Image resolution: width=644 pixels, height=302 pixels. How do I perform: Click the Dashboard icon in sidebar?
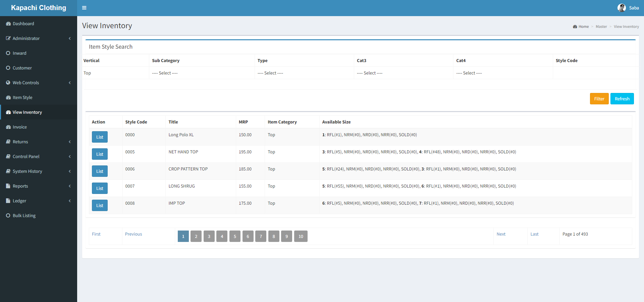pyautogui.click(x=8, y=24)
